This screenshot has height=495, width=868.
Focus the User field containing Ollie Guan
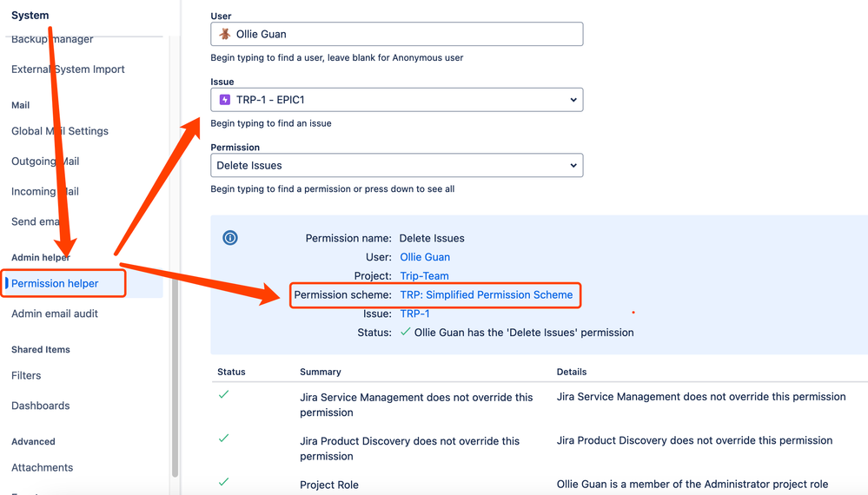pyautogui.click(x=397, y=34)
